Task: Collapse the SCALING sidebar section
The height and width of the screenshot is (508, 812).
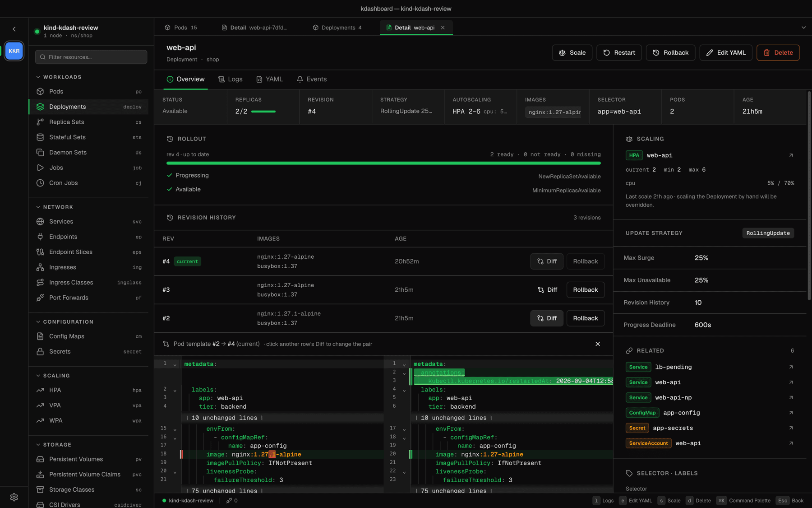Action: 53,376
